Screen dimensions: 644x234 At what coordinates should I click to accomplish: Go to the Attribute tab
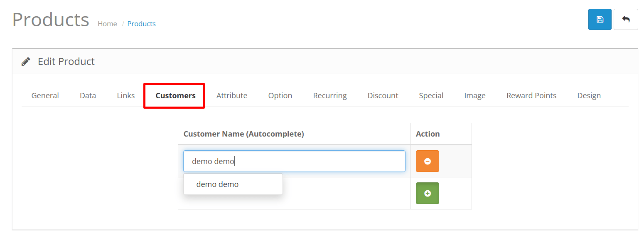(x=232, y=96)
